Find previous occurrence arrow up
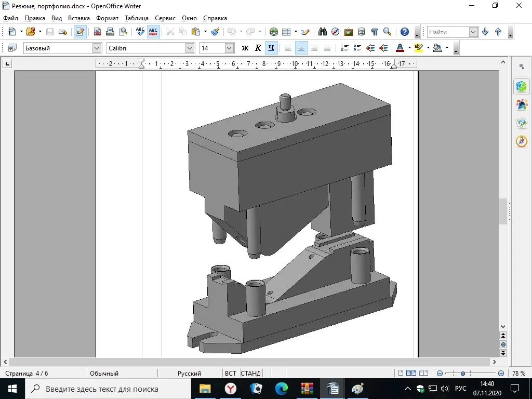Viewport: 532px width, 399px height. [x=498, y=32]
